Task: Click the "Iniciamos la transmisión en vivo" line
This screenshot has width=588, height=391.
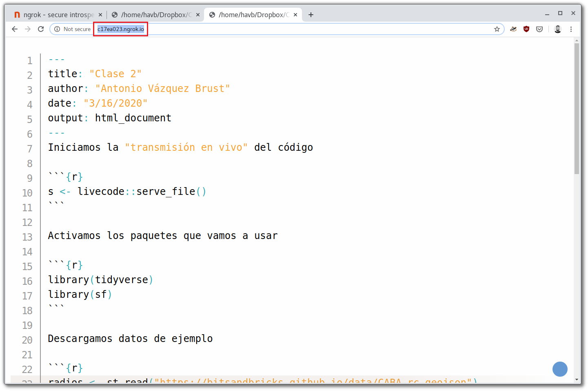Action: point(180,147)
